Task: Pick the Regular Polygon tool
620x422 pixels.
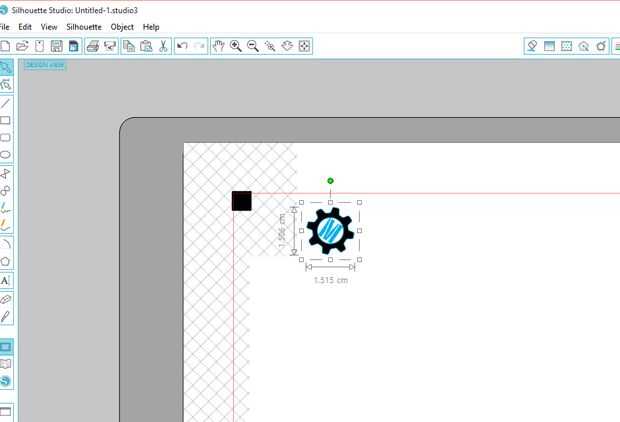Action: (5, 261)
